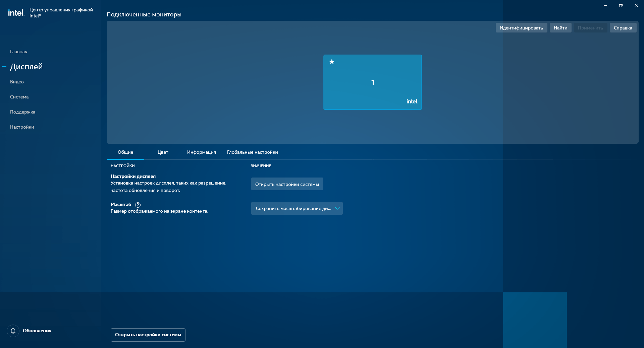The image size is (644, 348).
Task: Select the monitor 1 thumbnail
Action: pos(373,82)
